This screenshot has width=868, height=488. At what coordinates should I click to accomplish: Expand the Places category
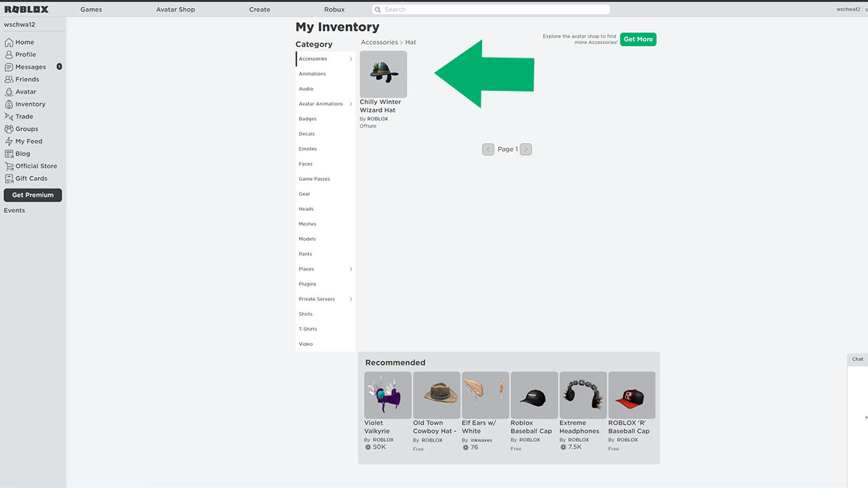[x=307, y=268]
